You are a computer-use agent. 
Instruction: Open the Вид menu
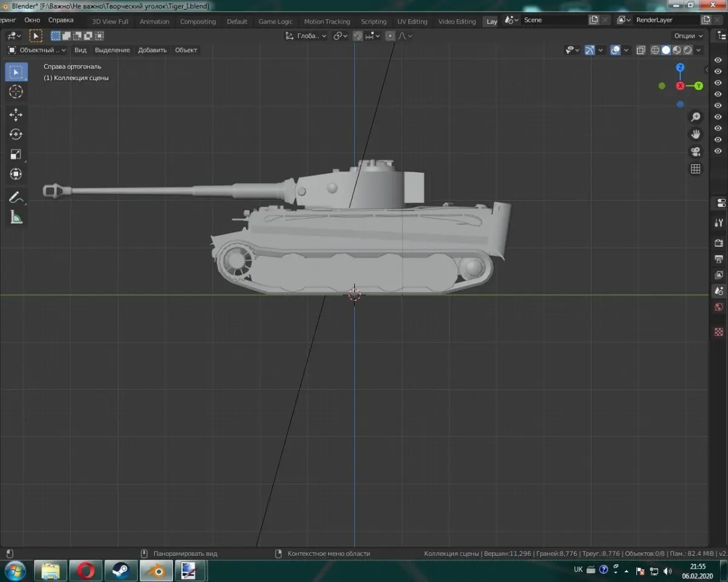(80, 50)
